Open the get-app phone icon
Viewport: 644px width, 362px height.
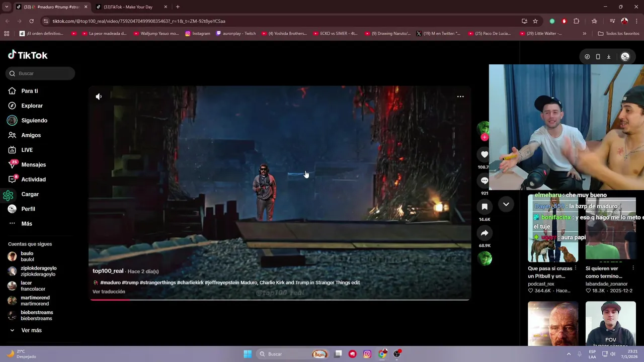coord(598,57)
